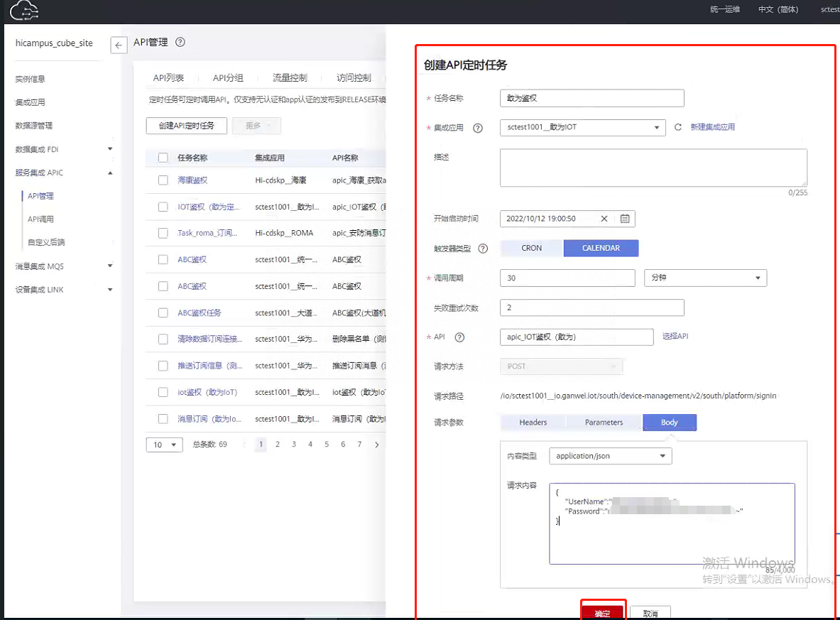Check the box for 海康鉴权 task
The image size is (840, 620).
[163, 180]
